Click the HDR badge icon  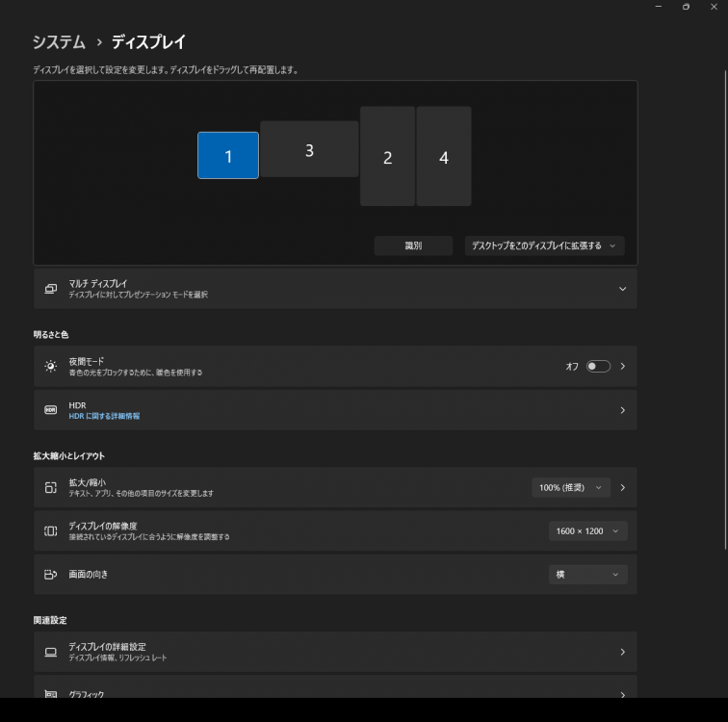point(51,410)
